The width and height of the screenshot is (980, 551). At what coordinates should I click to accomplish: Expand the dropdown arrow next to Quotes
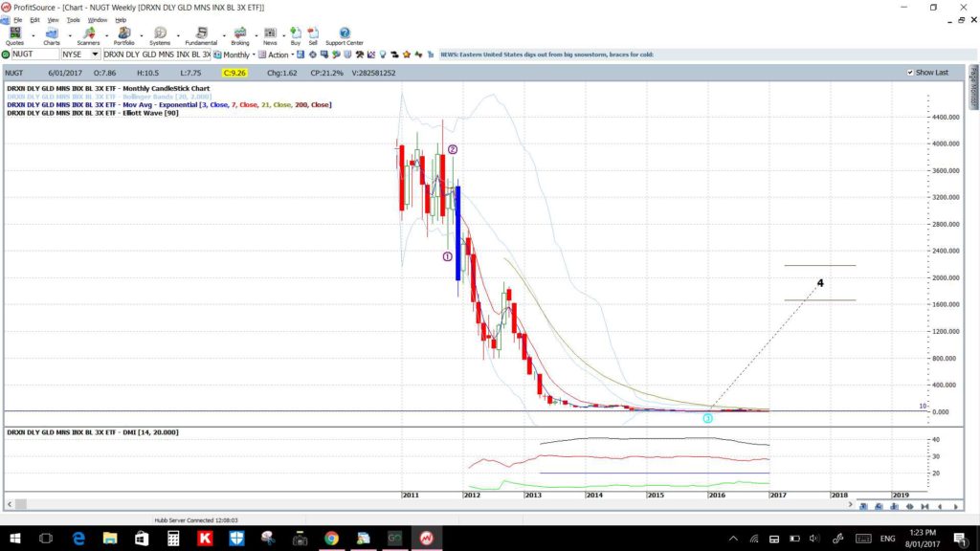[x=33, y=35]
